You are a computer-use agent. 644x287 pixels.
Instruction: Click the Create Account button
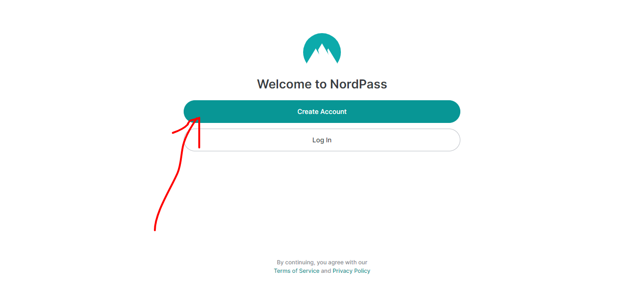[x=322, y=112]
